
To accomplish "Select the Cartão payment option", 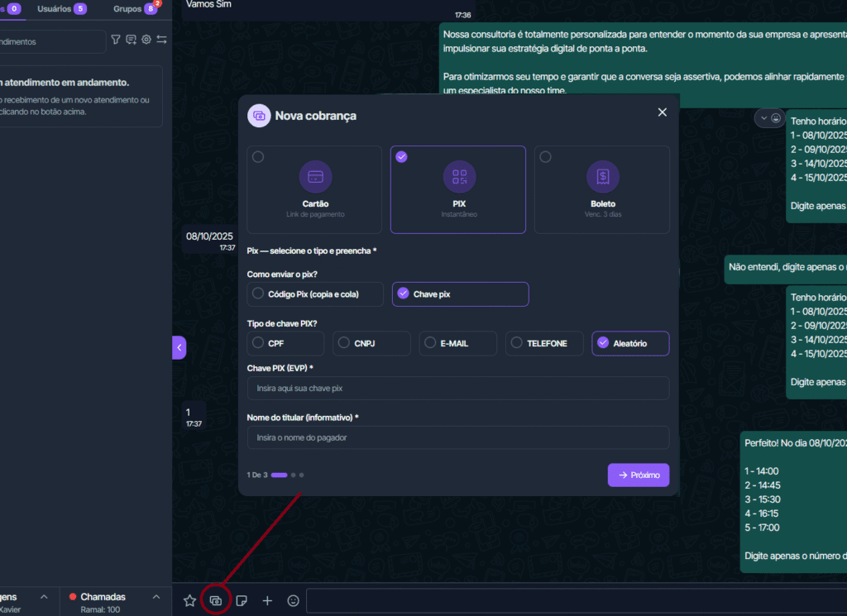I will [314, 189].
